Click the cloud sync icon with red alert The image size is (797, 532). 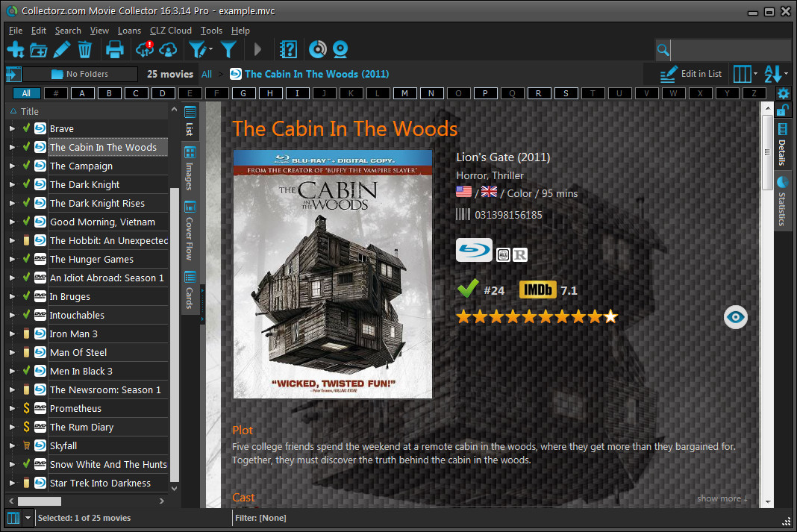click(145, 48)
